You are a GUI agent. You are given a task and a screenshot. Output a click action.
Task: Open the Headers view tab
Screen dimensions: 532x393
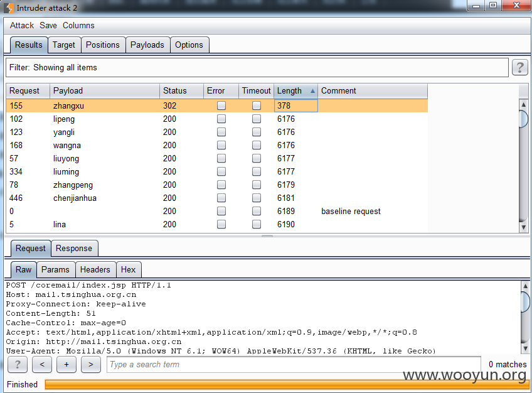(x=95, y=269)
